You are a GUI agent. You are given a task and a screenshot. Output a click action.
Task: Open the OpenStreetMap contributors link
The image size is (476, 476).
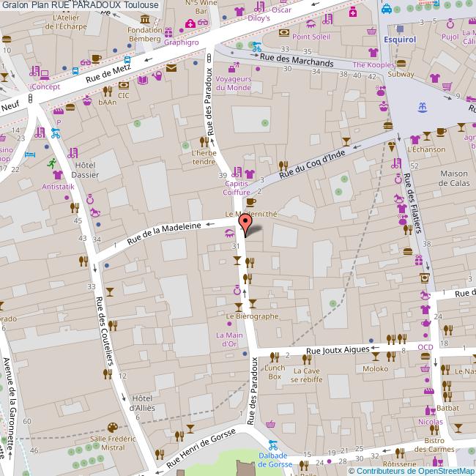coord(415,469)
